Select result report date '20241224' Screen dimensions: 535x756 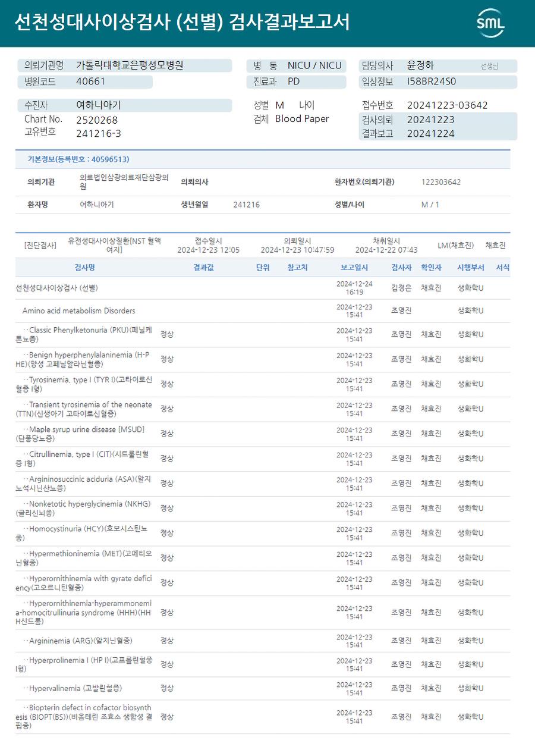[x=430, y=134]
